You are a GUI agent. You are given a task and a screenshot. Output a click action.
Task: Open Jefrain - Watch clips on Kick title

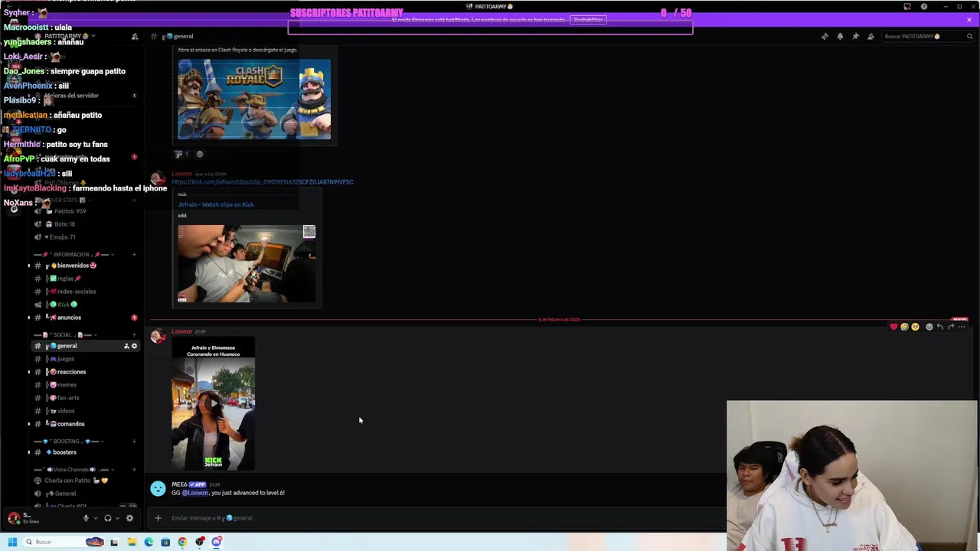click(x=216, y=204)
